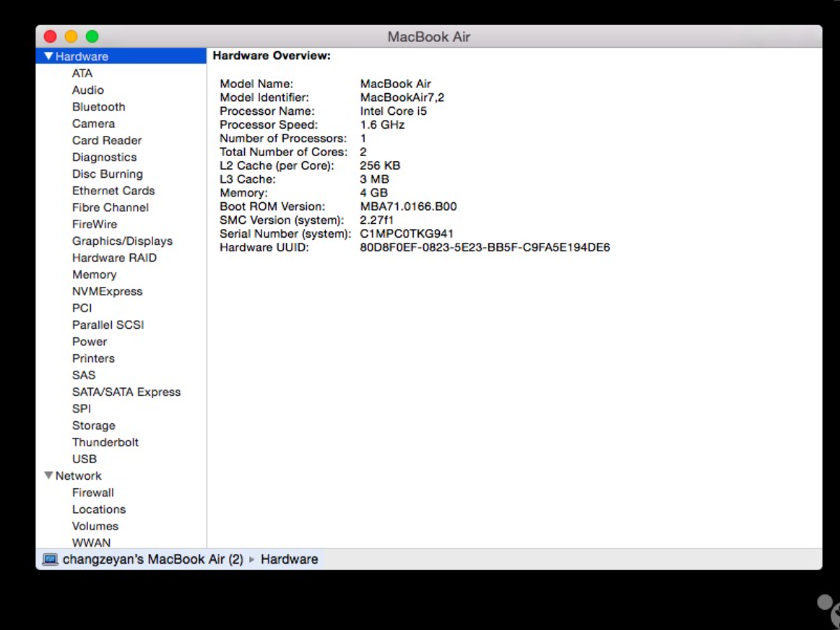
Task: Select WWAN under Network
Action: click(92, 543)
